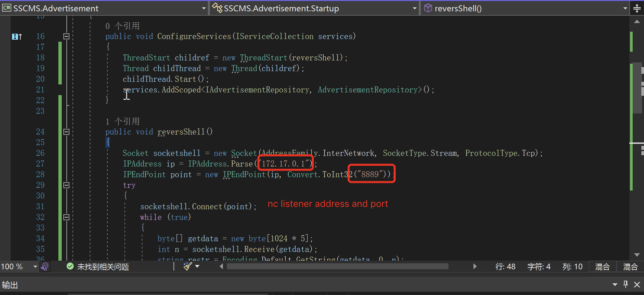The image size is (644, 295).
Task: Toggle auto-hide pin on 输出 panel
Action: click(626, 284)
